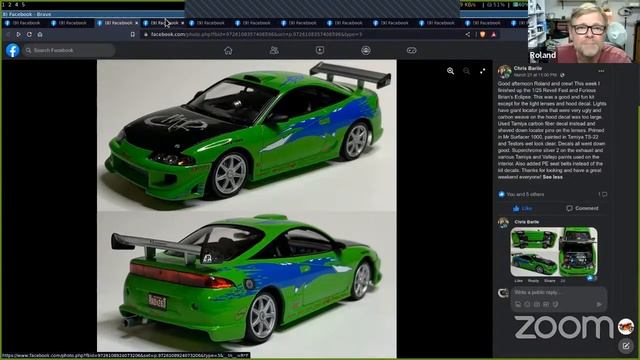Click the post timestamp March 21
The height and width of the screenshot is (360, 640).
[535, 75]
